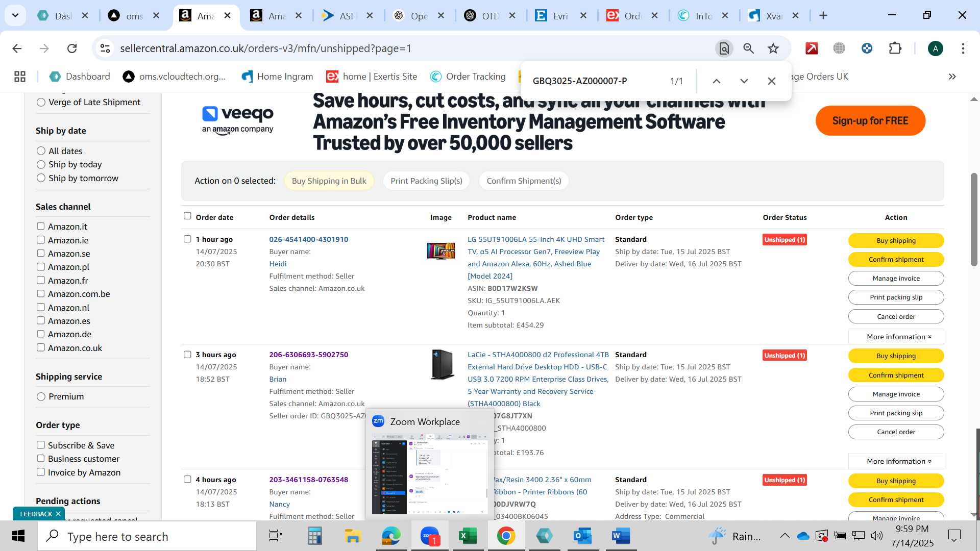The height and width of the screenshot is (551, 980).
Task: Click Print Packing Slip(s) bulk button
Action: [426, 181]
